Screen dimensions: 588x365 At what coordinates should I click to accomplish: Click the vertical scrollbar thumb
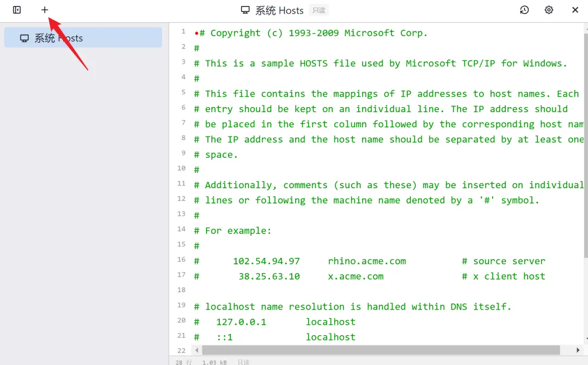[x=586, y=145]
